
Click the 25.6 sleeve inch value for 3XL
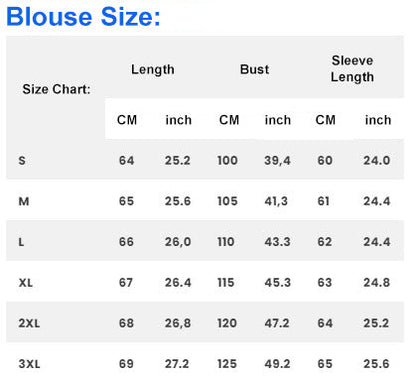376,364
